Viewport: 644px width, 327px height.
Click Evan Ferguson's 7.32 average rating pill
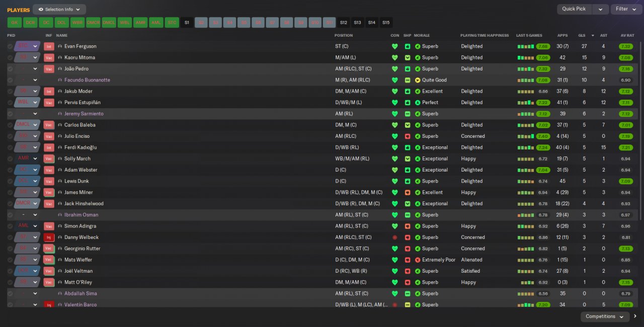click(x=626, y=46)
